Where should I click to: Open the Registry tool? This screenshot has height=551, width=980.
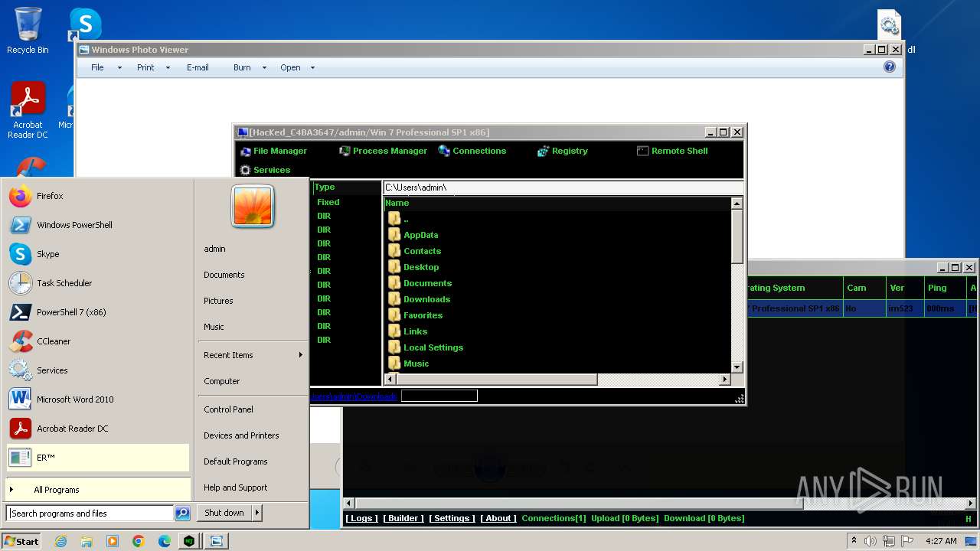563,151
